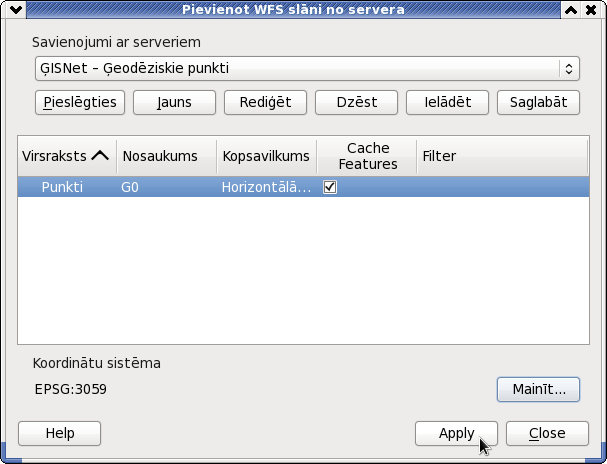The height and width of the screenshot is (464, 607).
Task: Sort by Nosaukums column header
Action: 166,156
